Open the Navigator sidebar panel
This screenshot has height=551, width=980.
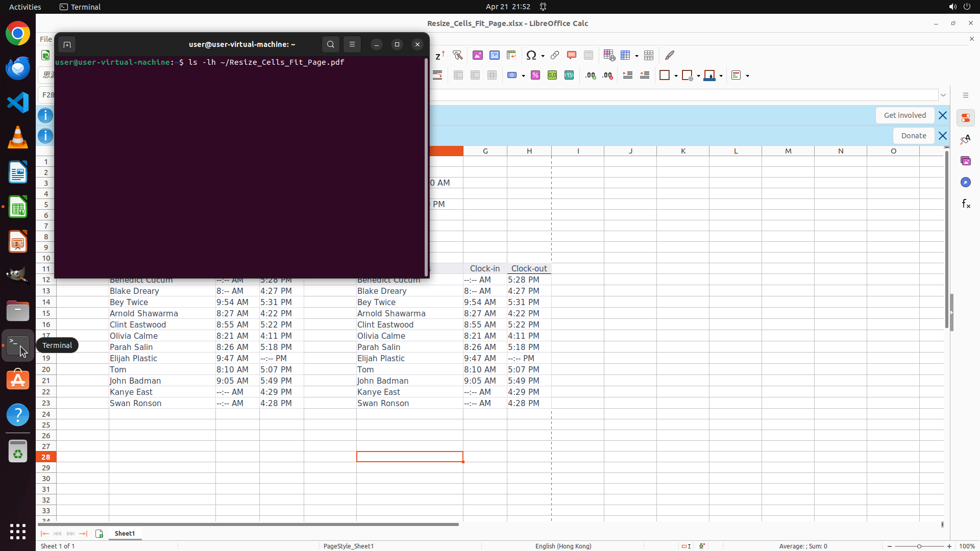tap(966, 183)
